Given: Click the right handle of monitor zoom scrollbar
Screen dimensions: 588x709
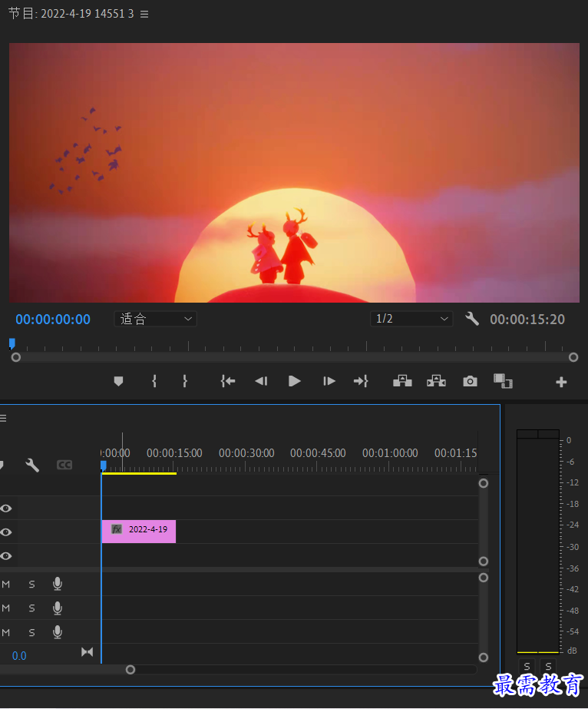Looking at the screenshot, I should point(573,357).
